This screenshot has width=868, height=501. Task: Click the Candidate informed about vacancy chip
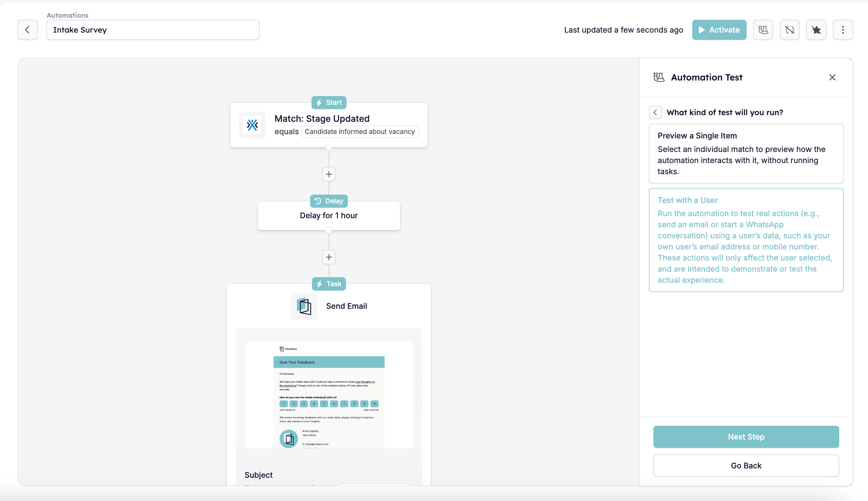[360, 131]
